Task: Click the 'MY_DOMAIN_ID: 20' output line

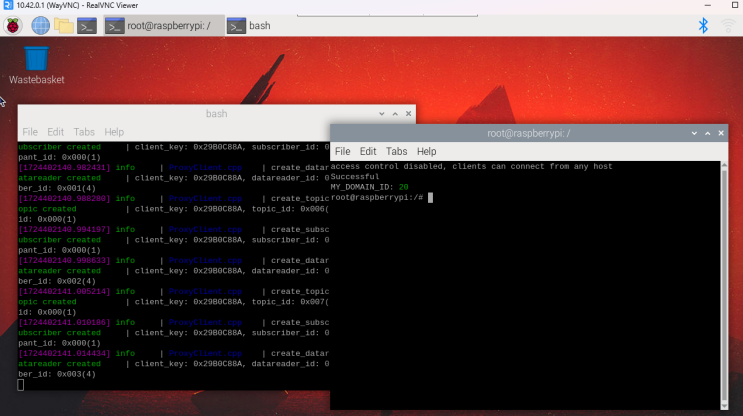Action: click(x=370, y=187)
